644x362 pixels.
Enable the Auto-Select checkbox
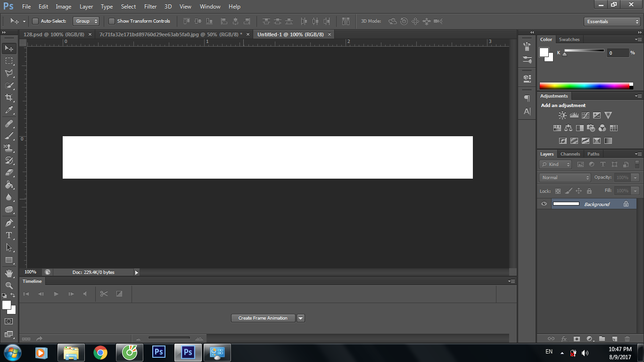point(35,21)
